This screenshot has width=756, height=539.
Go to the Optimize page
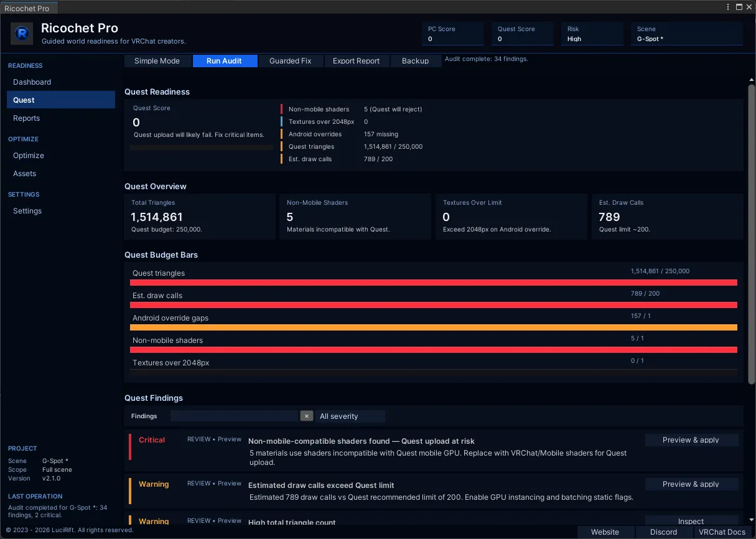click(61, 156)
